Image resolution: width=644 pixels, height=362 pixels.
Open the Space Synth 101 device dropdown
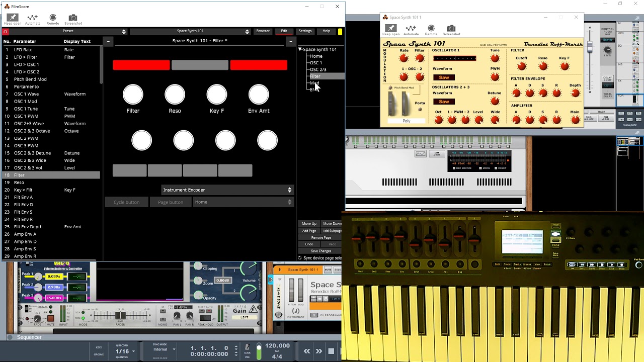[x=190, y=31]
